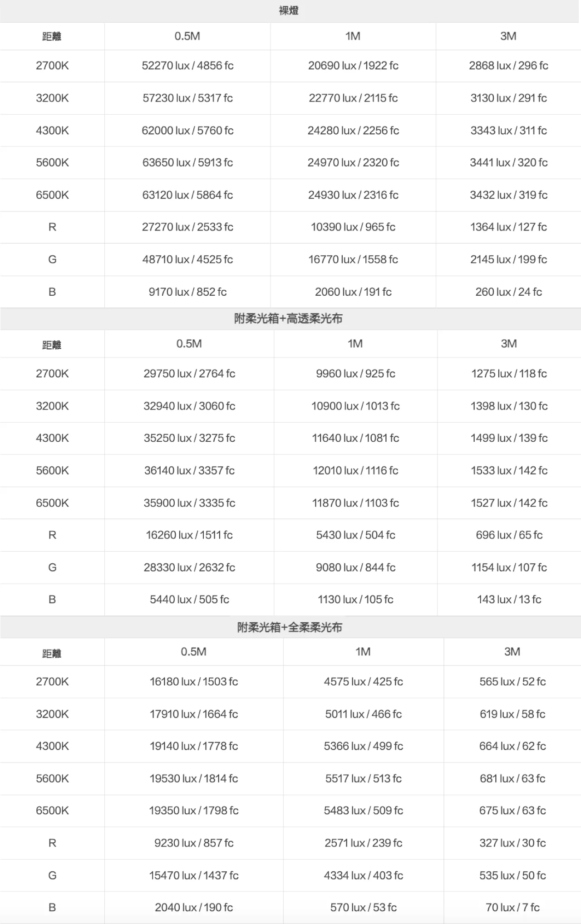The height and width of the screenshot is (924, 581).
Task: Click the 24930 lux / 2316 fc cell
Action: click(353, 195)
